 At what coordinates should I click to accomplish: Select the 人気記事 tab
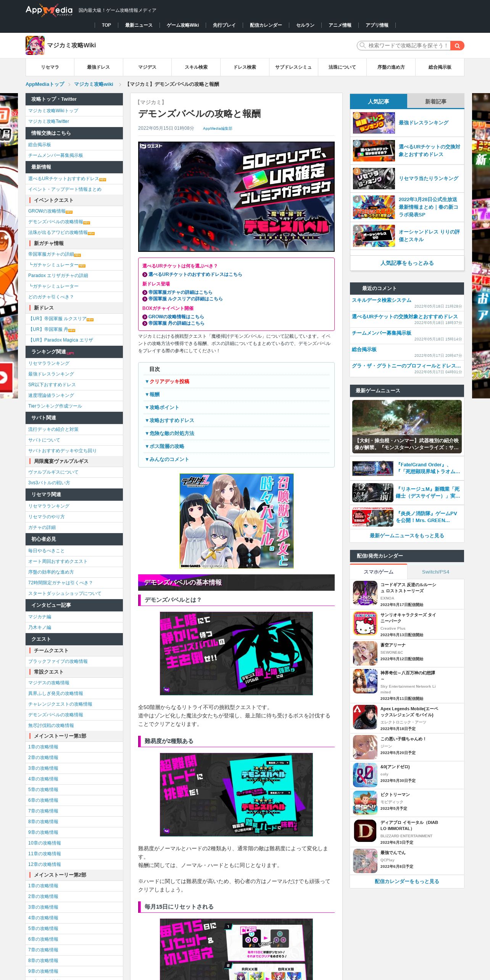point(379,102)
